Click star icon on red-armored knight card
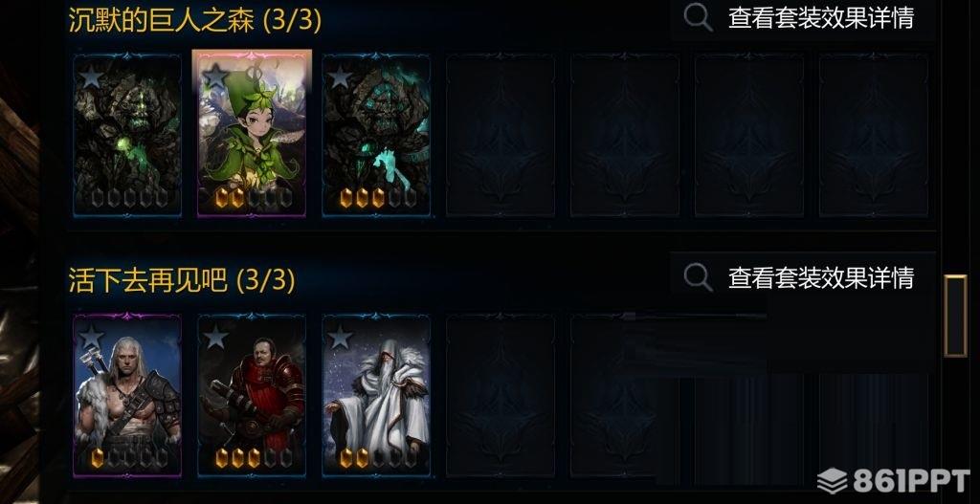Image resolution: width=980 pixels, height=504 pixels. [x=215, y=337]
